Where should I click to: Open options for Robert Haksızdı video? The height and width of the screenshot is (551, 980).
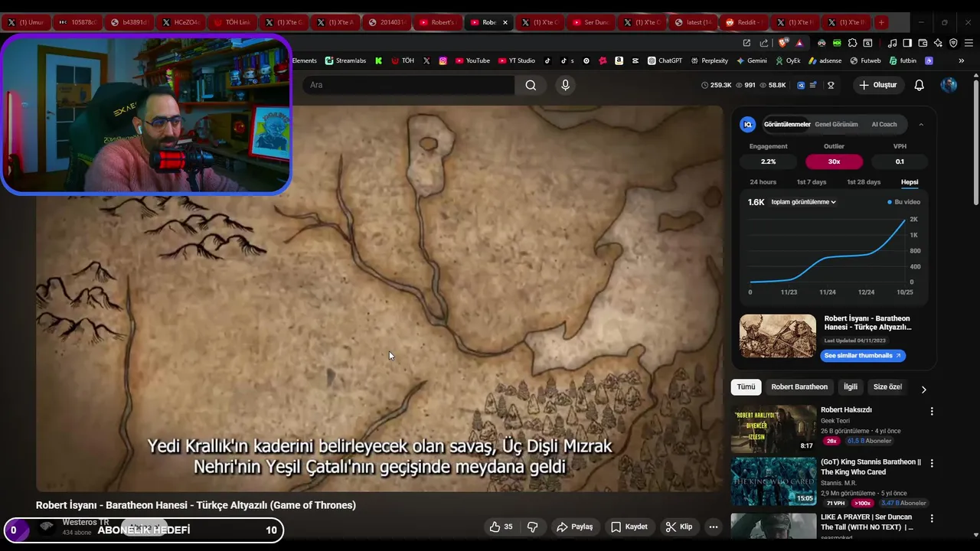(932, 411)
